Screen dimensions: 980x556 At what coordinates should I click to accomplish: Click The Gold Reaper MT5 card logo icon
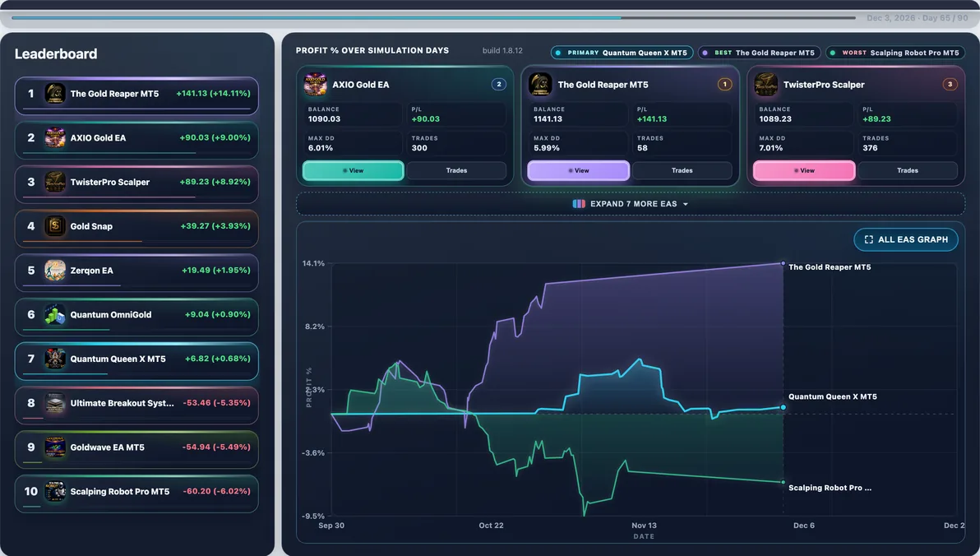(x=541, y=85)
